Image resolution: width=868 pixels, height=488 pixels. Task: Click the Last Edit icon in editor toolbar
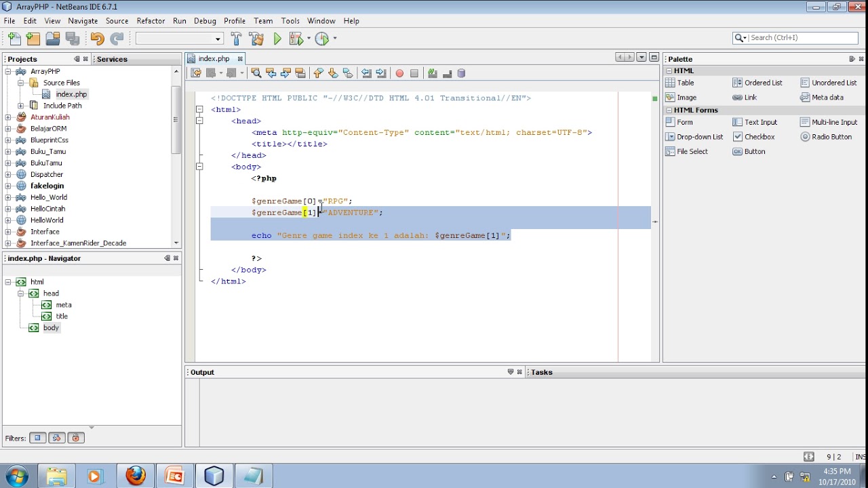pyautogui.click(x=196, y=73)
